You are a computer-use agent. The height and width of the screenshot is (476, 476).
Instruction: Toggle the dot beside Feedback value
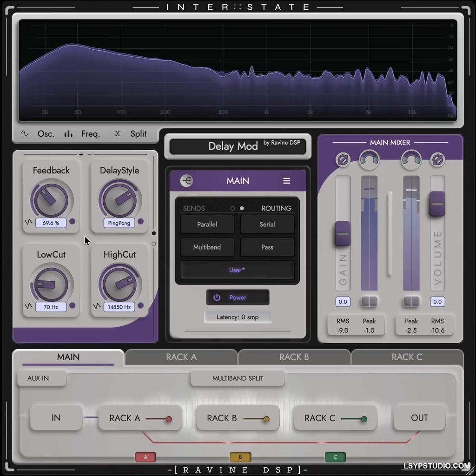72,222
